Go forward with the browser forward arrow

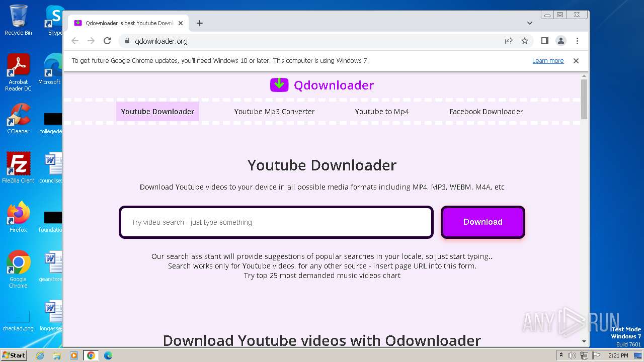[x=91, y=41]
